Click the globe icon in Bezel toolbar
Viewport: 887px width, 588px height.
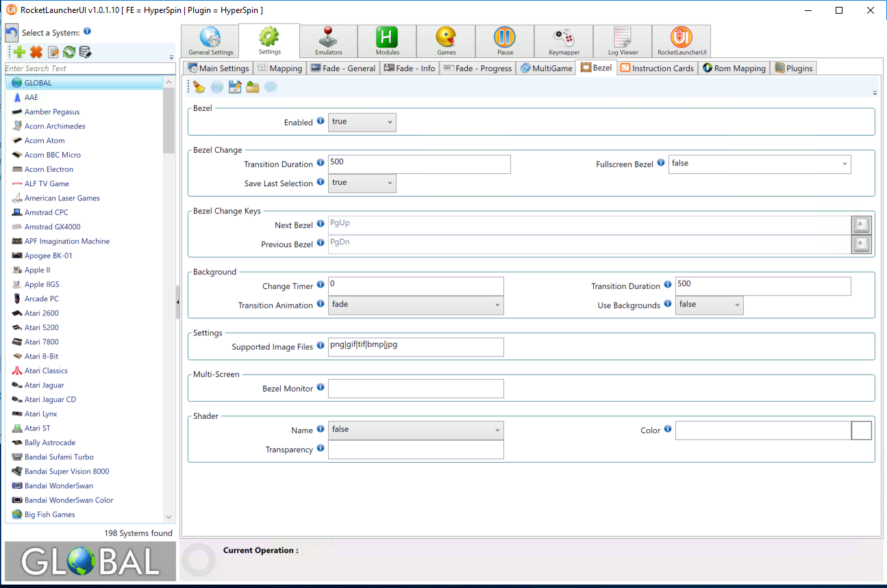pyautogui.click(x=217, y=87)
